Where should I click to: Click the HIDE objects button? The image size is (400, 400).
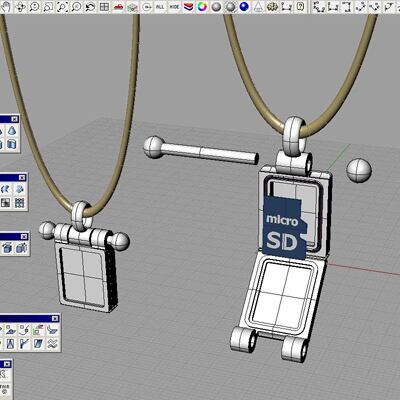pos(174,6)
